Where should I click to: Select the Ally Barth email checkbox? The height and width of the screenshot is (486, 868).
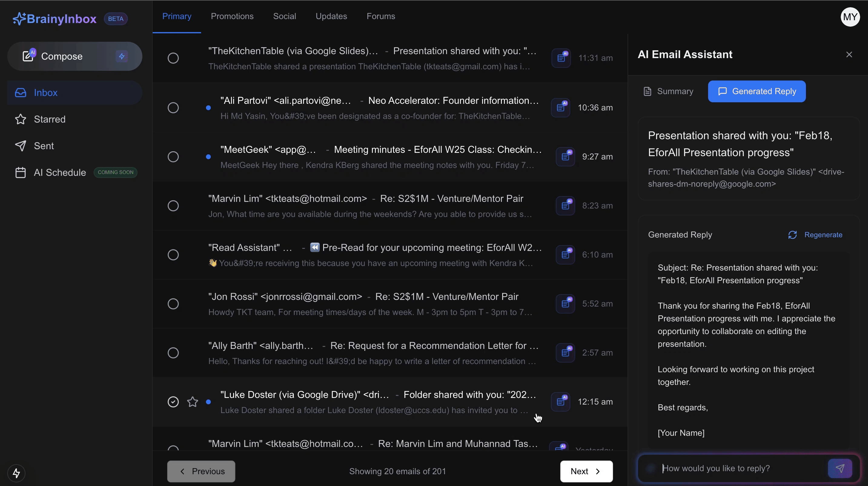pos(173,353)
